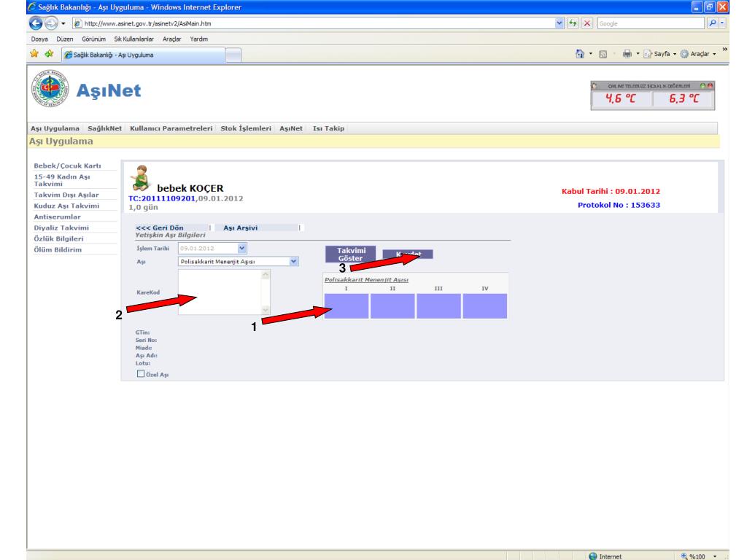Open the SağlıkNet navigation menu
Viewport: 747px width, 560px height.
(x=105, y=128)
